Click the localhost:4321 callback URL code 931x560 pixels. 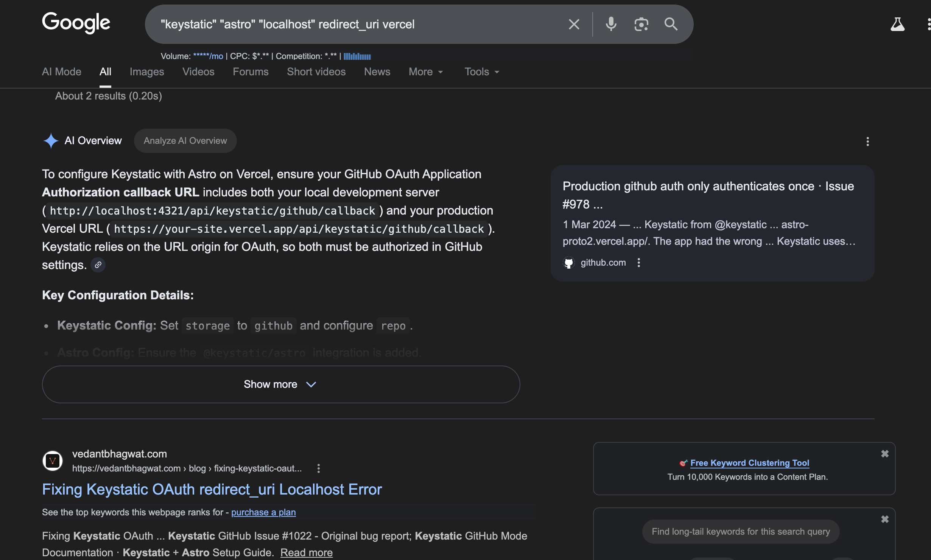click(212, 211)
